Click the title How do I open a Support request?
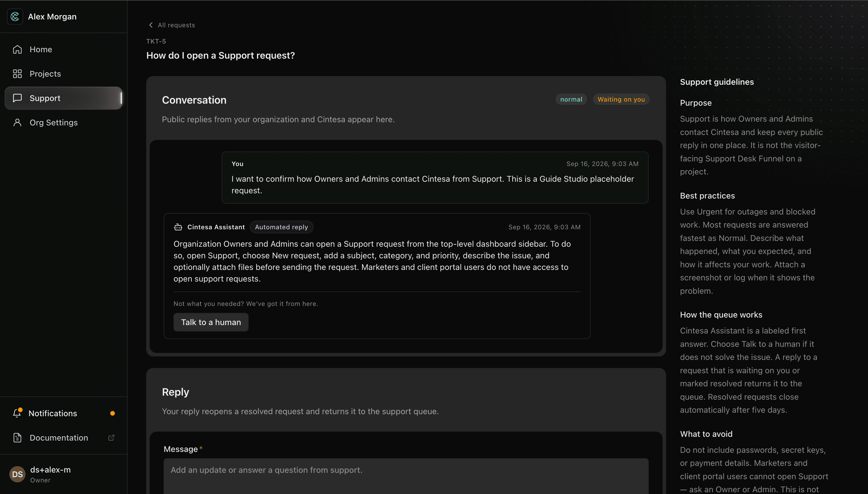The height and width of the screenshot is (494, 868). click(x=220, y=56)
